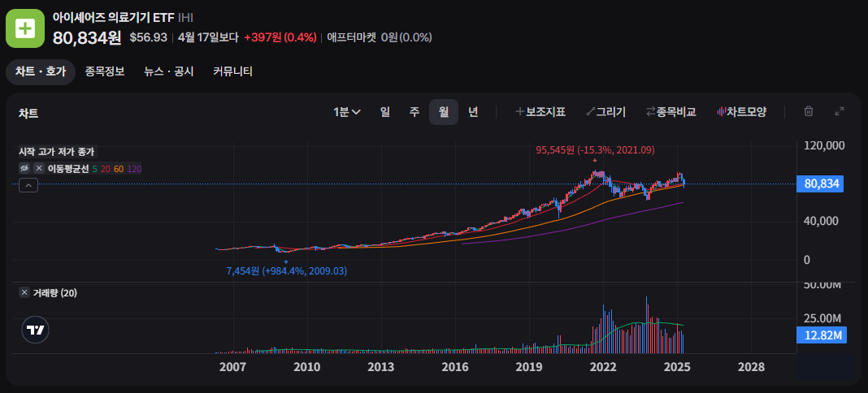Toggle moving average line visibility
868x393 pixels.
(x=24, y=169)
